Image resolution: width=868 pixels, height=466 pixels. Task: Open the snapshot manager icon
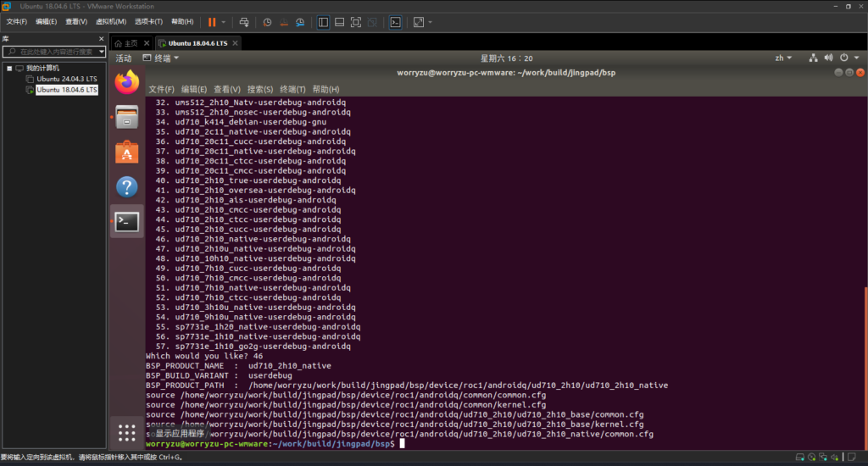pos(298,22)
